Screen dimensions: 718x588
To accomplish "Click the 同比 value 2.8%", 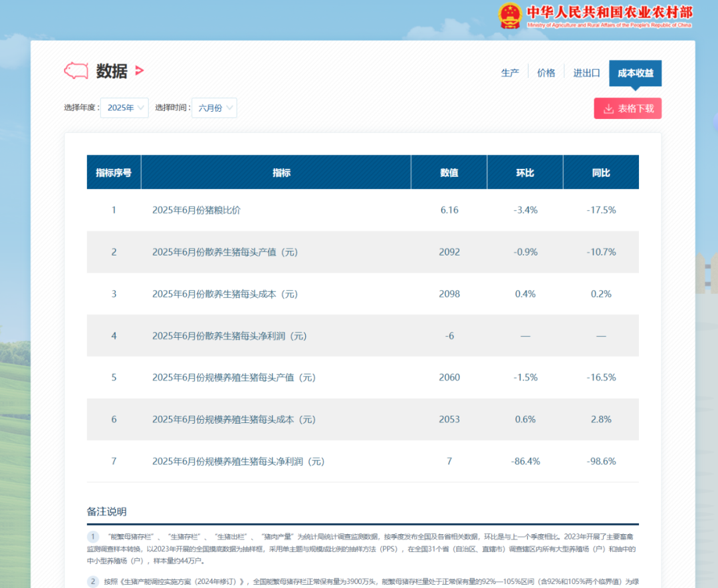I will (x=601, y=419).
